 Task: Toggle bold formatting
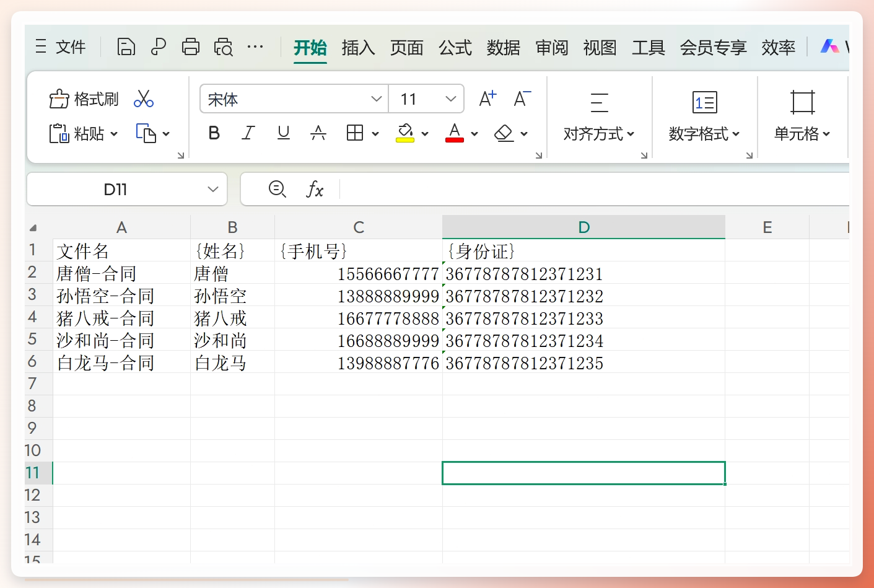[x=214, y=133]
